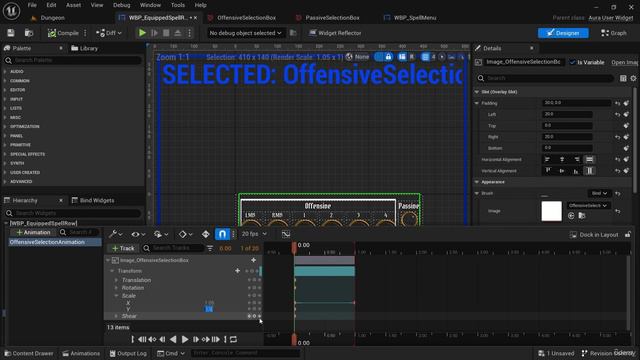
Task: Start Play-in-Editor with the green play icon
Action: [142, 33]
